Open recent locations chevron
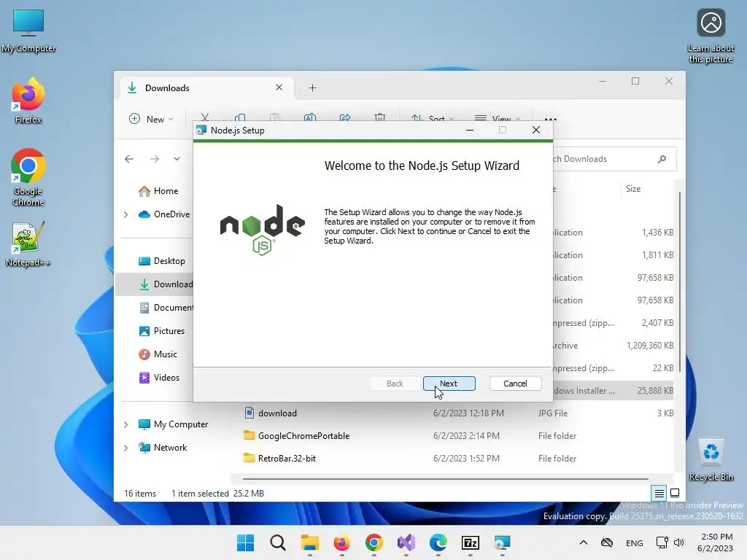Viewport: 747px width, 560px height. 177,159
